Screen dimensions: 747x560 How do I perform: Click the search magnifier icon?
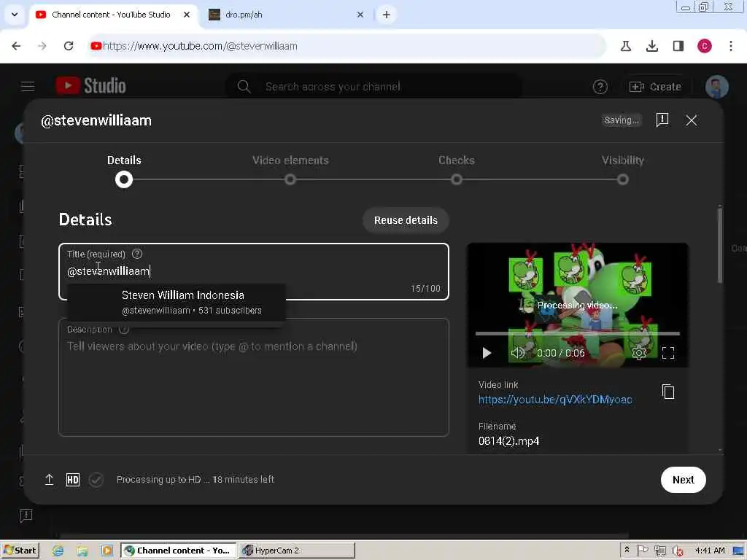coord(244,87)
